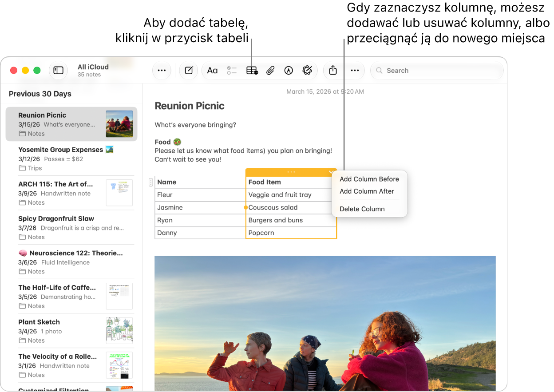This screenshot has height=392, width=554.
Task: Click the row handle left of Name
Action: [151, 182]
